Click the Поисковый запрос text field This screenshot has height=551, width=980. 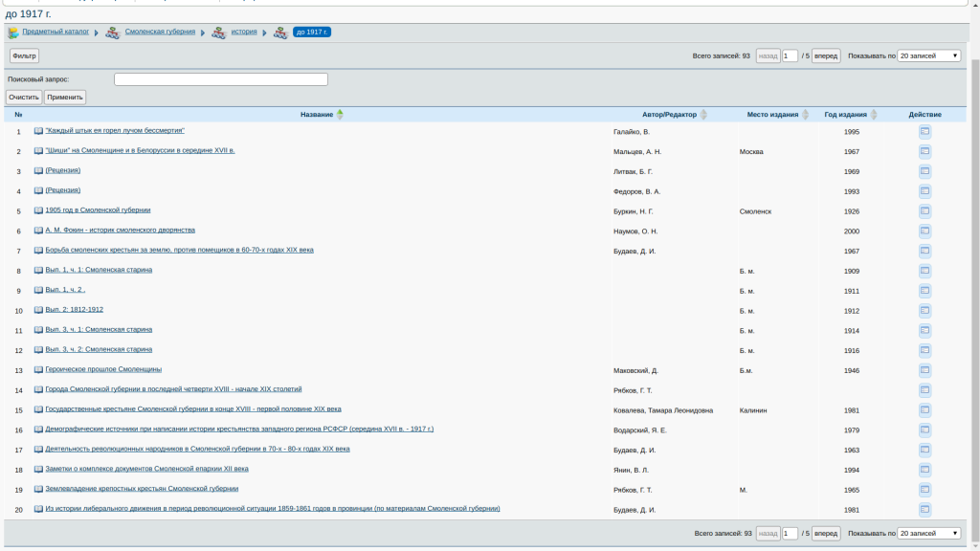pos(220,79)
